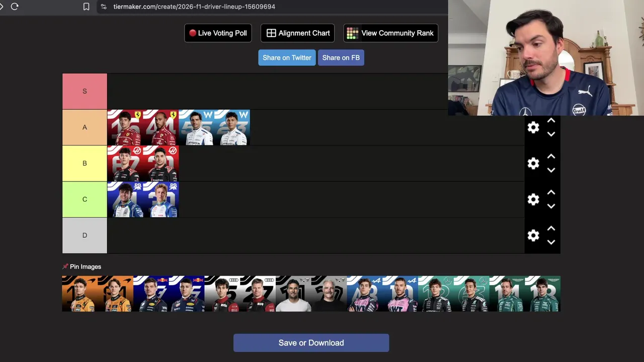
Task: Select Haas number 87 driver card in tier B
Action: pos(125,164)
